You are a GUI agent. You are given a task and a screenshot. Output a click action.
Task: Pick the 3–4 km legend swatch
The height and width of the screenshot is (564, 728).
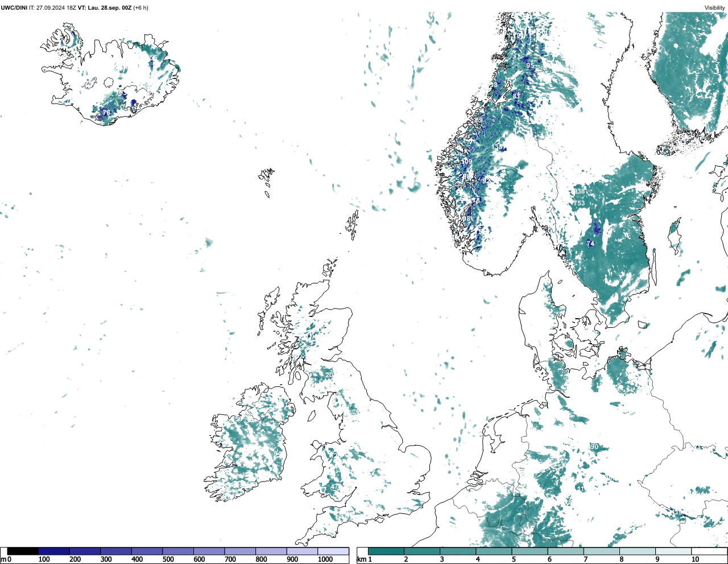point(458,551)
